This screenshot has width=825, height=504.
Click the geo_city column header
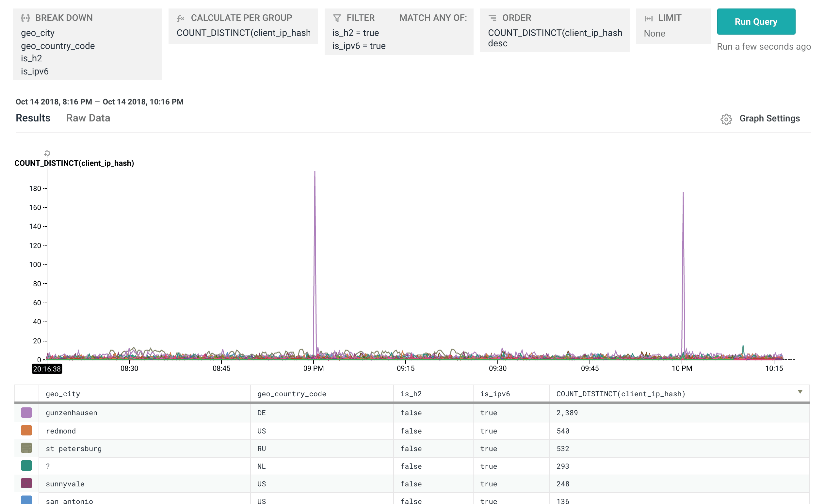[63, 394]
